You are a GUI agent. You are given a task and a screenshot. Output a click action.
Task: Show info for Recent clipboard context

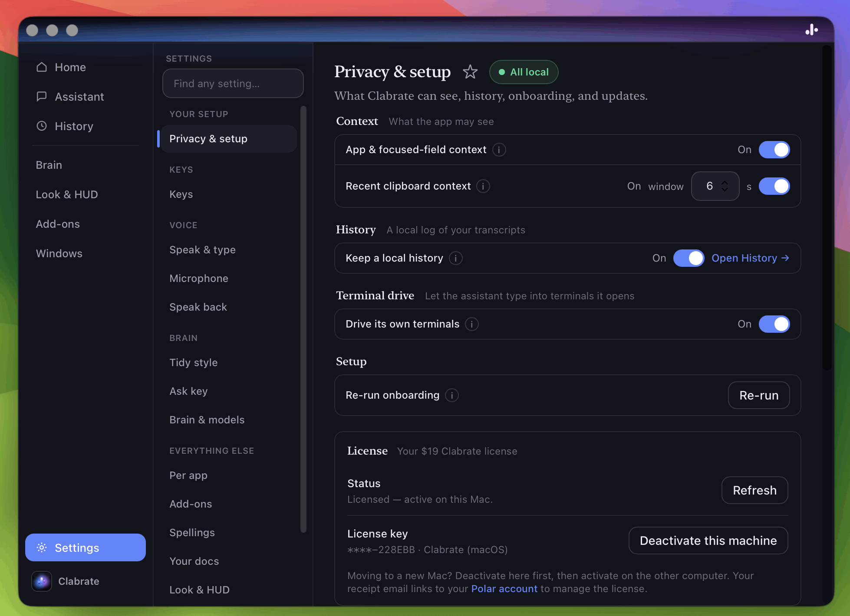[x=483, y=186]
